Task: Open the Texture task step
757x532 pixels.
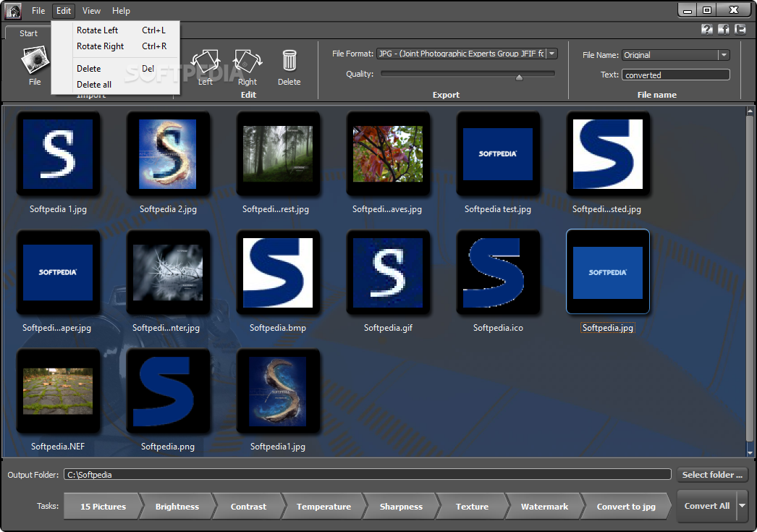Action: pyautogui.click(x=472, y=507)
